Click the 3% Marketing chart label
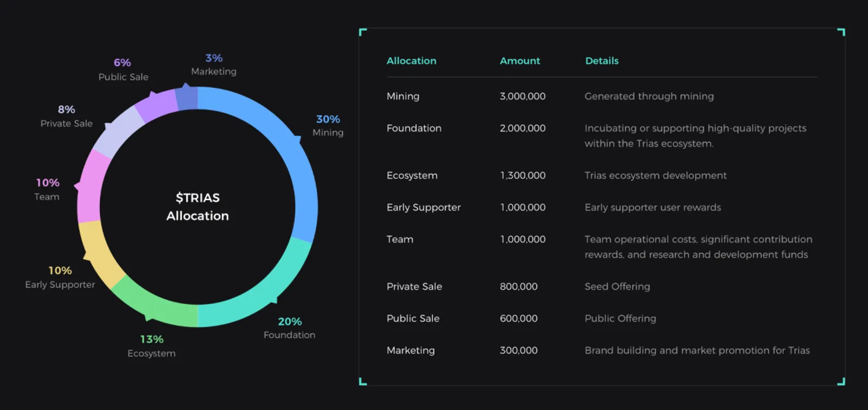The image size is (868, 410). click(x=214, y=64)
